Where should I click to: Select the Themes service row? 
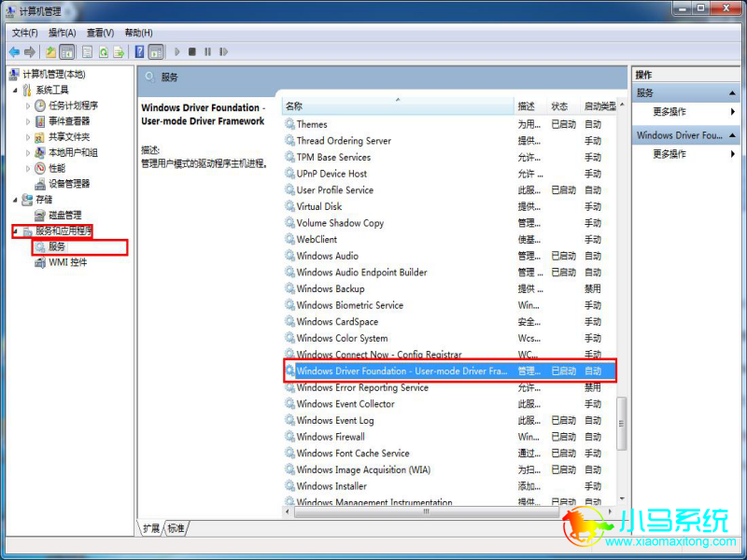[x=449, y=124]
